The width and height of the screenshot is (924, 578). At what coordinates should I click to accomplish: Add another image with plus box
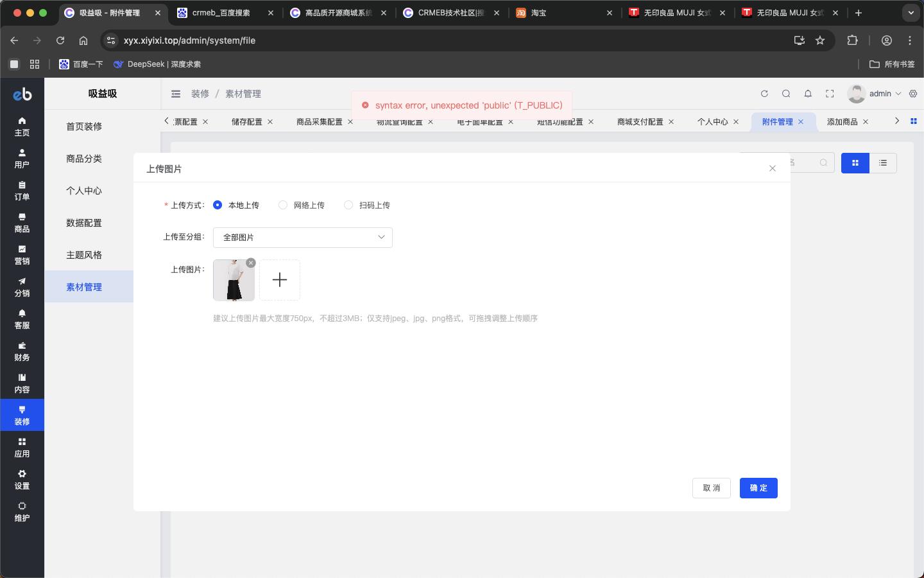coord(280,280)
